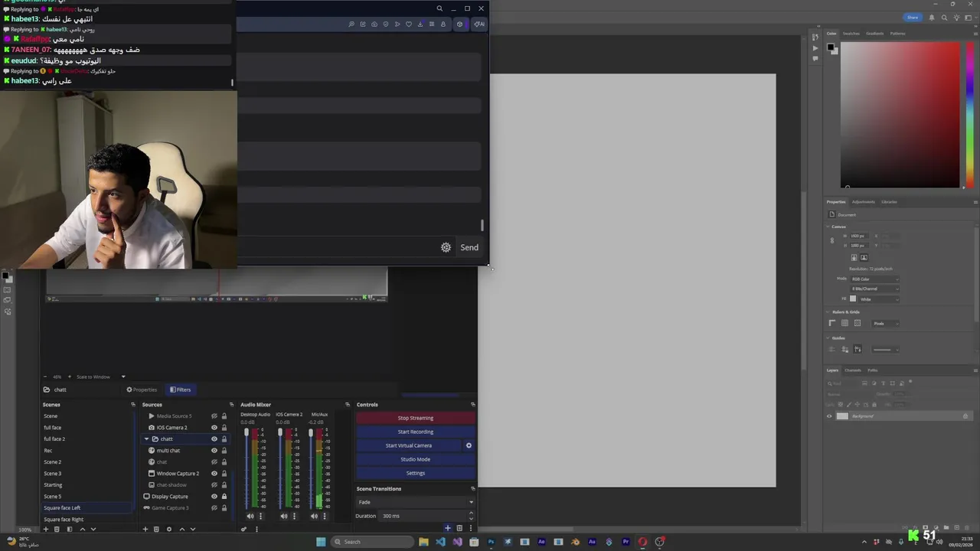The image size is (980, 551).
Task: Click the transition Duration field showing 300 ms
Action: click(423, 516)
